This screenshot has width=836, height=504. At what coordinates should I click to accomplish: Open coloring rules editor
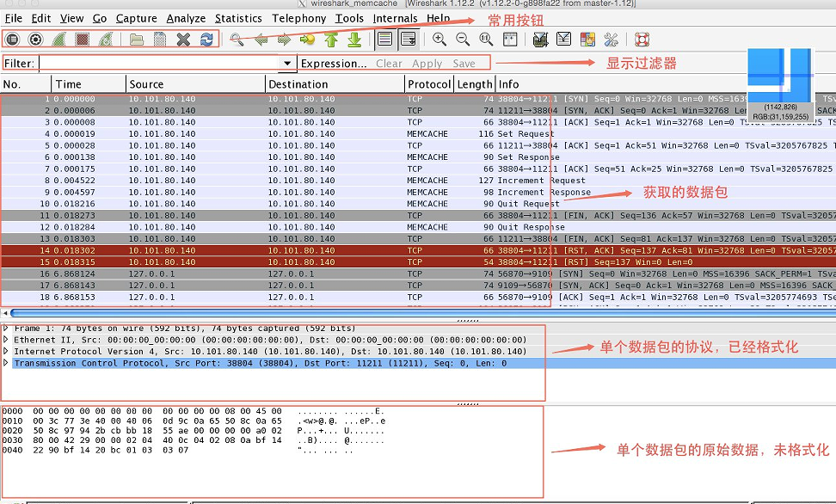587,40
